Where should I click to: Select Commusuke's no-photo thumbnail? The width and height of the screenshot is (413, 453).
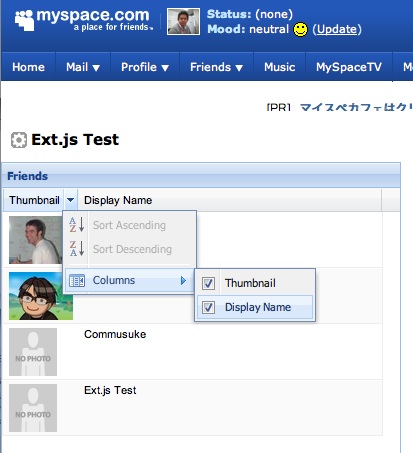(x=33, y=352)
